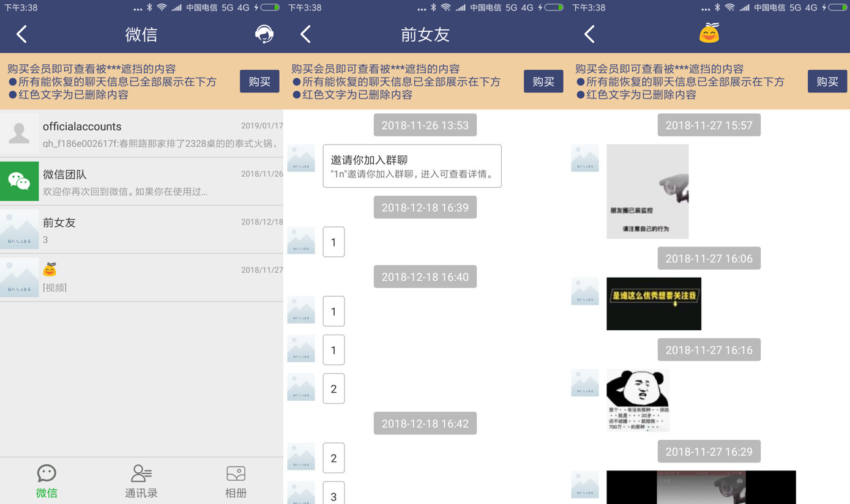This screenshot has width=850, height=504.
Task: Tap the emoji face chat title
Action: (x=709, y=34)
